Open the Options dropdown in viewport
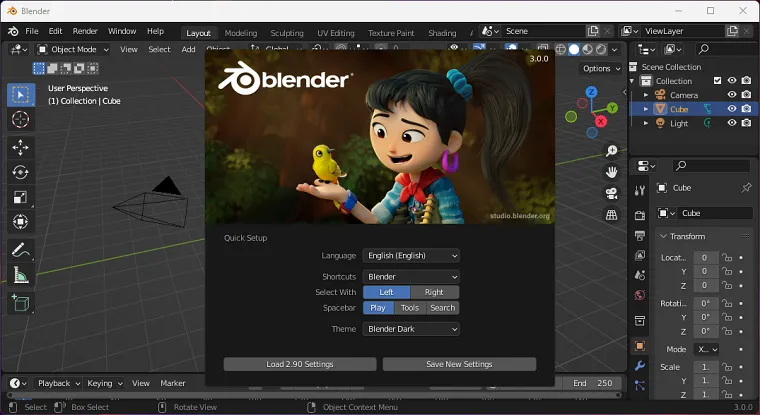Viewport: 760px width, 415px height. [602, 68]
